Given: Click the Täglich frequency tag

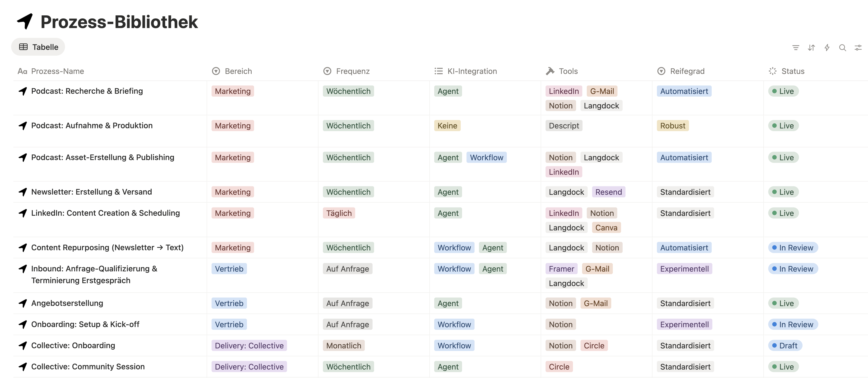Looking at the screenshot, I should (x=339, y=213).
